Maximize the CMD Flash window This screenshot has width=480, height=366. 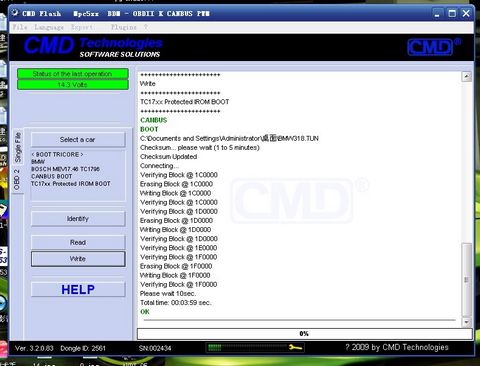[x=452, y=13]
